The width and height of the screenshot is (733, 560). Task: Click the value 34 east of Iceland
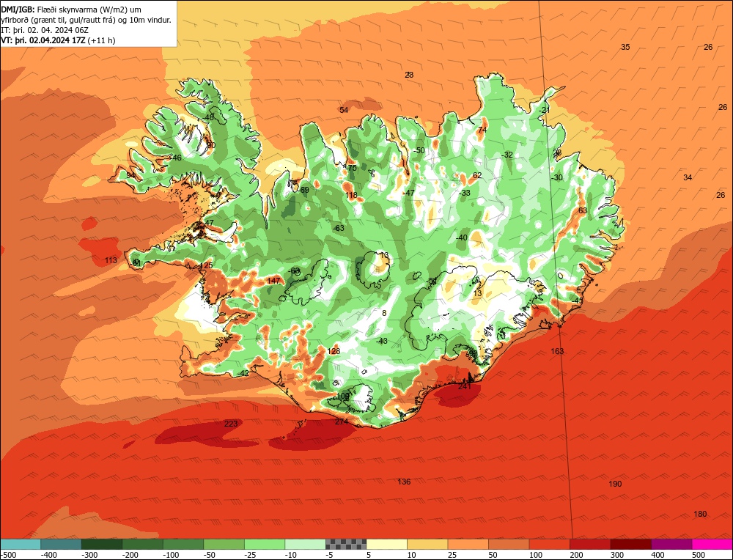688,177
